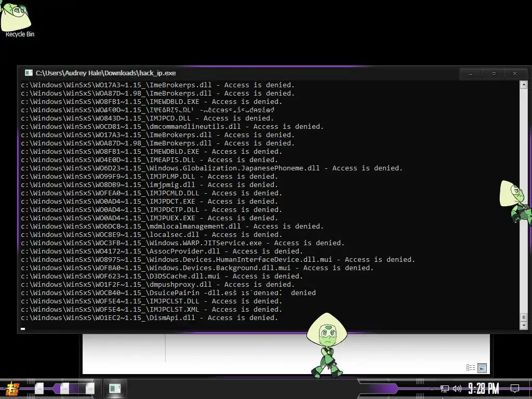Show hidden system tray icons

click(x=432, y=389)
